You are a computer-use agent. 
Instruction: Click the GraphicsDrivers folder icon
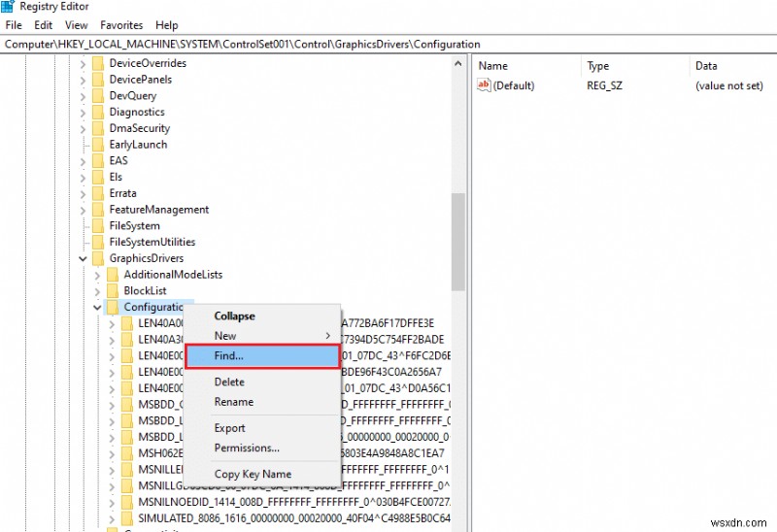98,258
